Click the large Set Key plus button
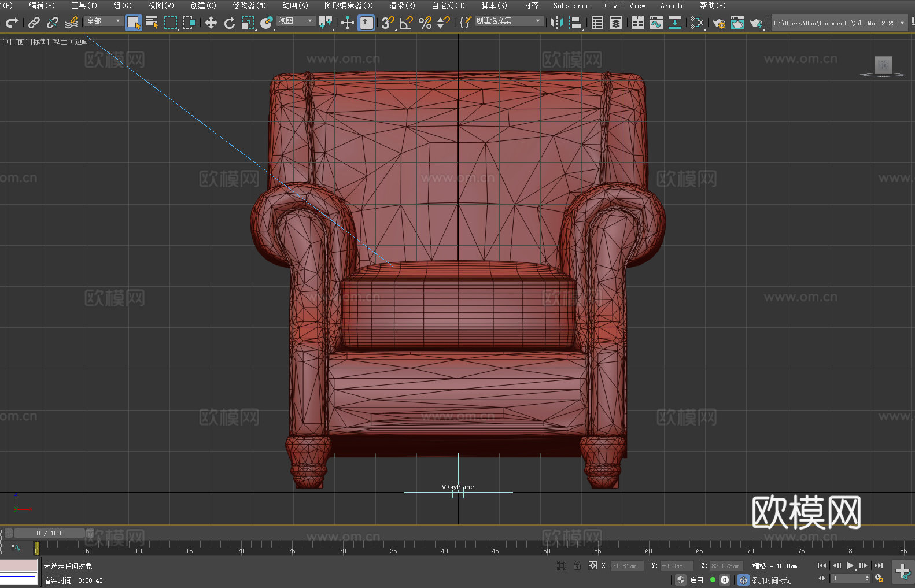The image size is (915, 588). tap(903, 572)
